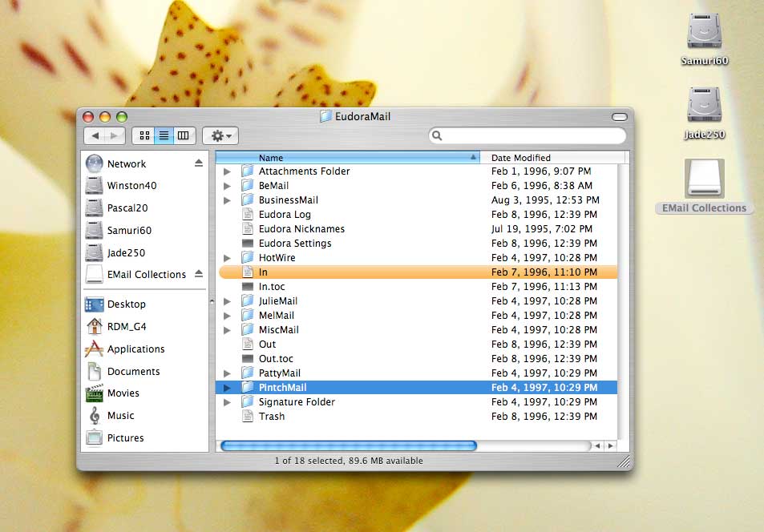Image resolution: width=764 pixels, height=532 pixels.
Task: Select the highlighted In mailbox file
Action: point(417,272)
